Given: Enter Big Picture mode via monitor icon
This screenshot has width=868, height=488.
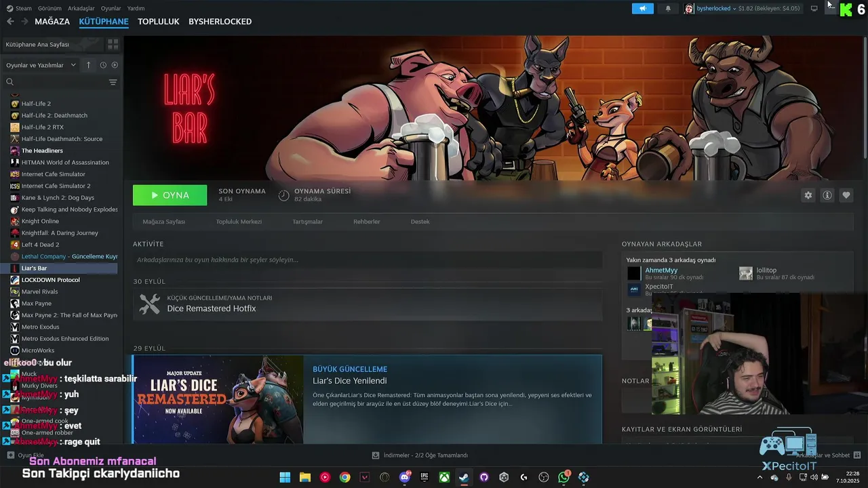Looking at the screenshot, I should pos(814,8).
